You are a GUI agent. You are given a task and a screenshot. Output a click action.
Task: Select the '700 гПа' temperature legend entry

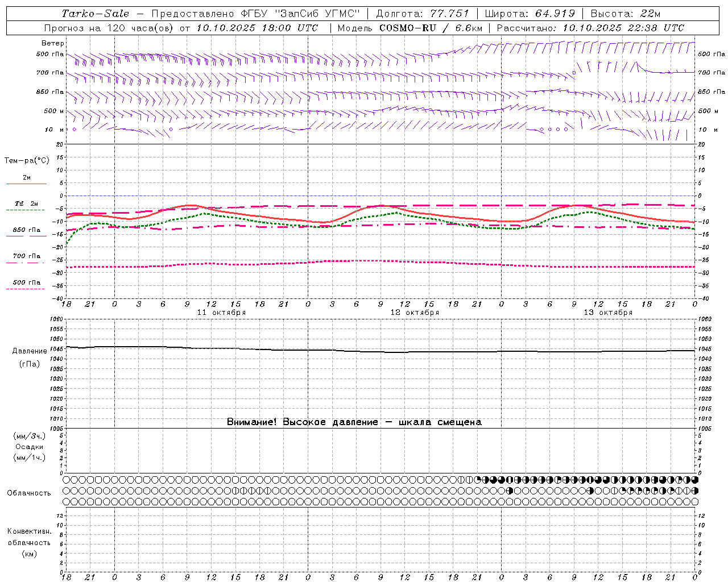27,256
